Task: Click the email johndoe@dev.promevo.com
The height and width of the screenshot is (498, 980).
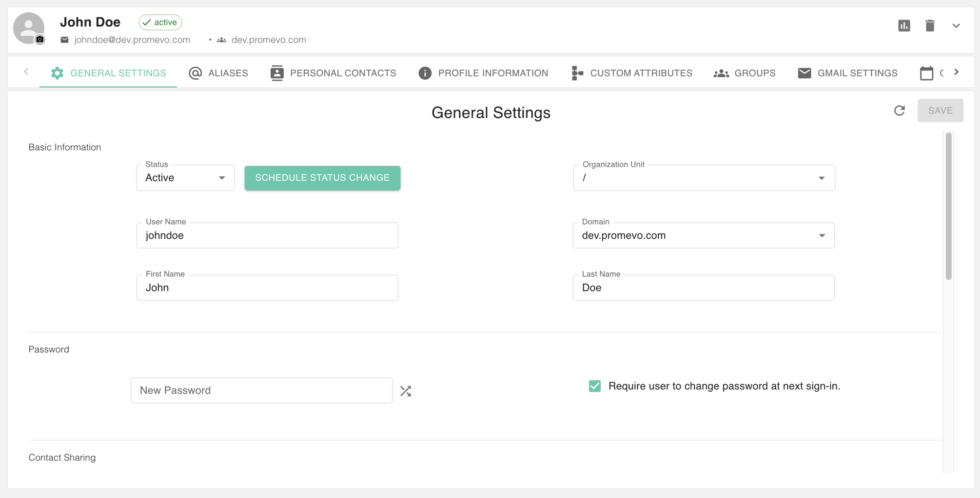Action: tap(132, 40)
